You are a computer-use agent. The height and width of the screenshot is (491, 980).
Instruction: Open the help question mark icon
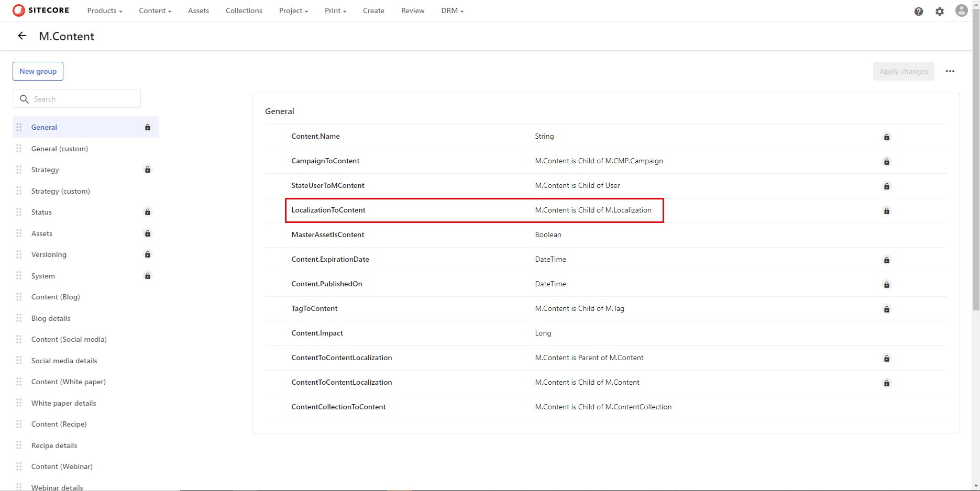pos(919,12)
